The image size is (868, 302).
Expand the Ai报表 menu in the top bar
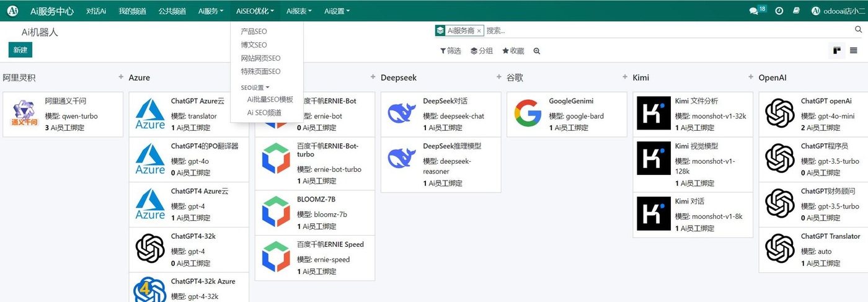pos(299,11)
